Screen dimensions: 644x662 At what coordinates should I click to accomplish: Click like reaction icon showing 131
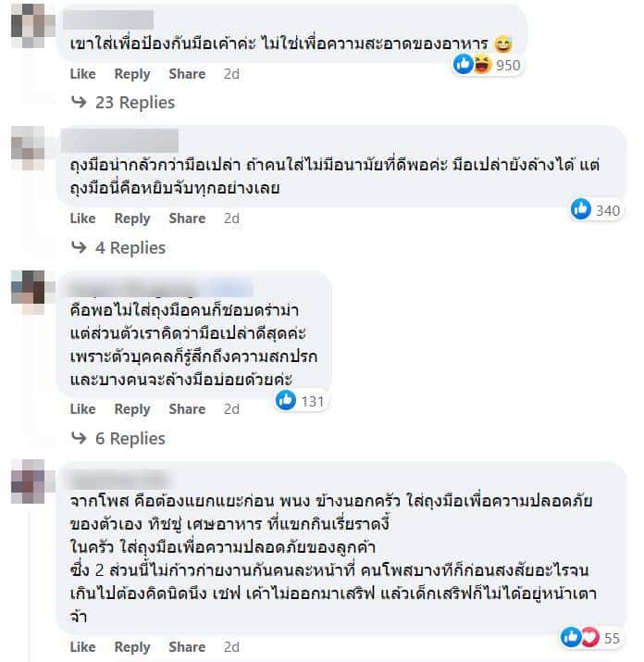coord(286,400)
